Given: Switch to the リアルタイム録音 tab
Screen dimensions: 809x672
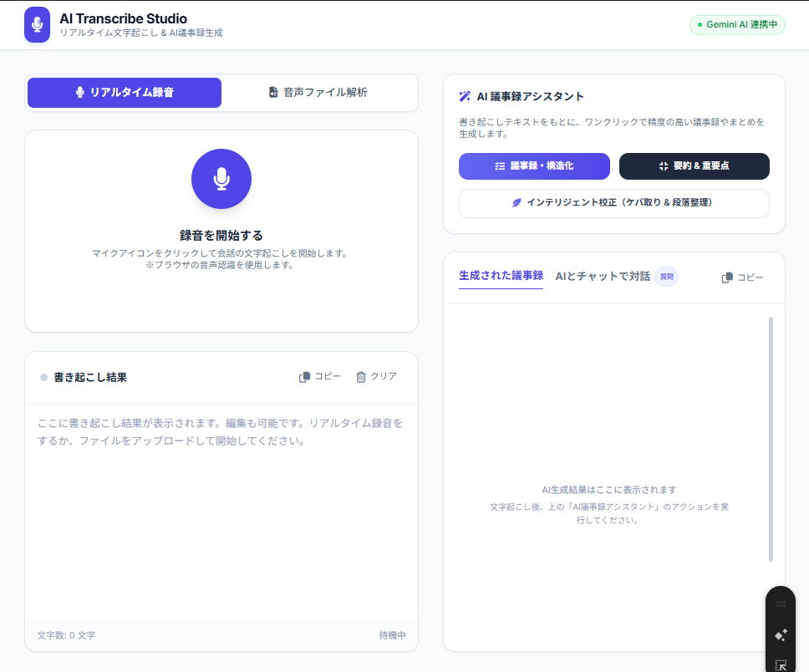Looking at the screenshot, I should tap(125, 93).
